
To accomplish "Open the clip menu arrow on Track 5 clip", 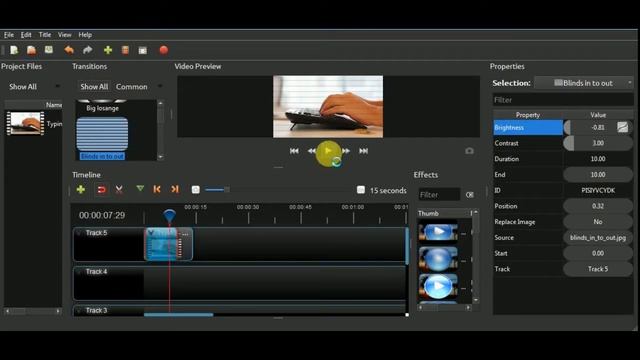I will [151, 233].
